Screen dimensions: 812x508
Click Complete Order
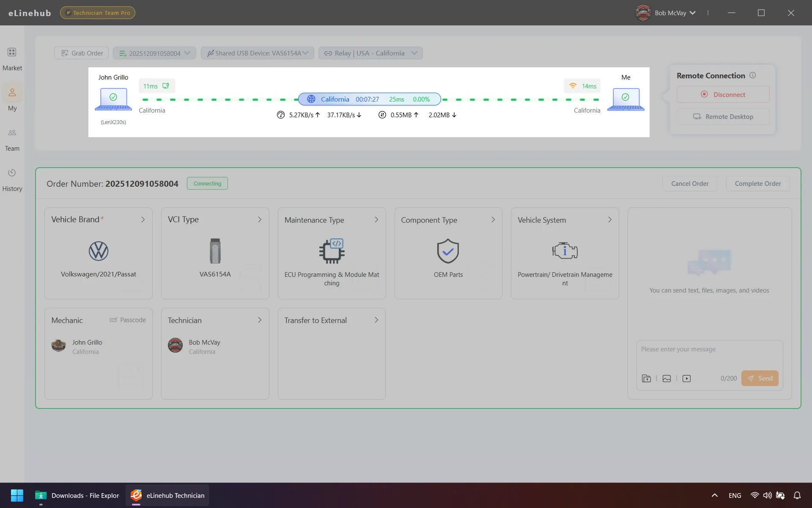[x=757, y=183]
